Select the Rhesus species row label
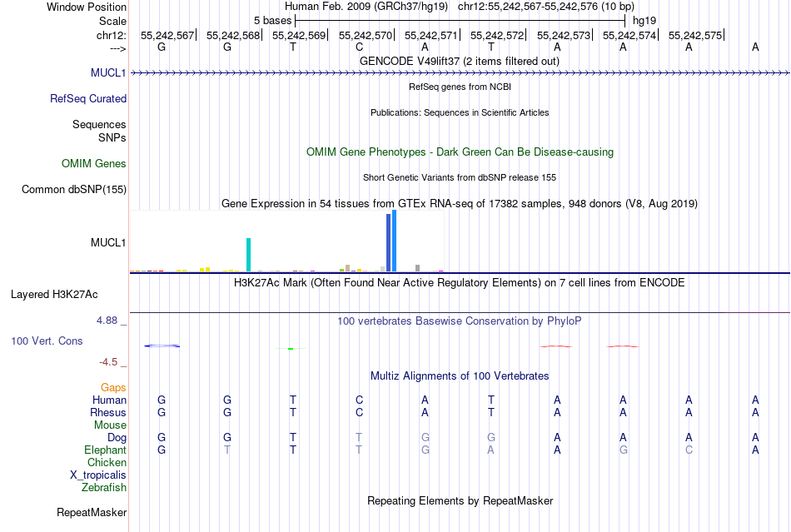Screen dimensions: 791x532 108,412
